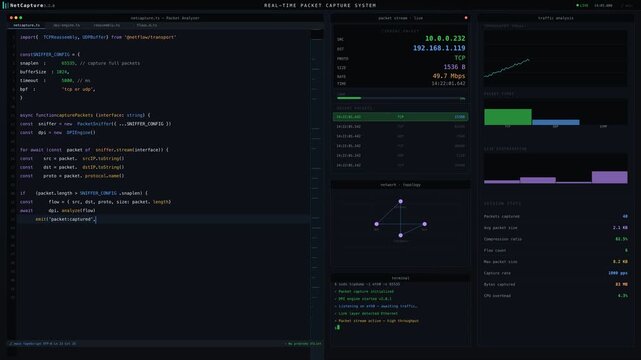Click the 'CPU overhead' stat row
Screen dimensions: 641x360
556,296
